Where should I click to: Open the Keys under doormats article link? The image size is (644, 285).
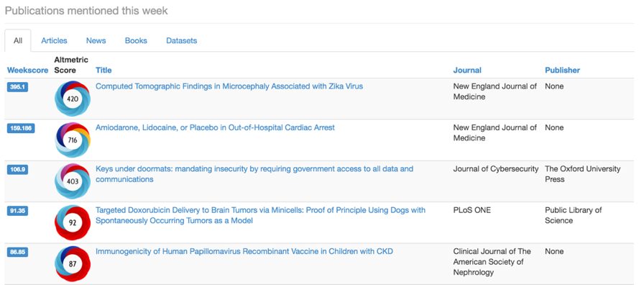click(254, 174)
